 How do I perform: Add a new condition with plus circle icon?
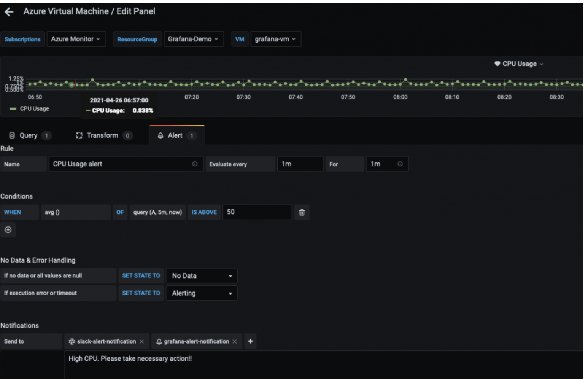coord(8,230)
